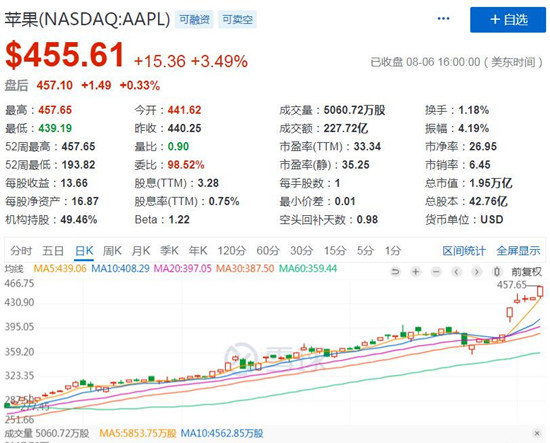Switch to the 分时 chart tab
Viewport: 550px width, 443px height.
[21, 251]
